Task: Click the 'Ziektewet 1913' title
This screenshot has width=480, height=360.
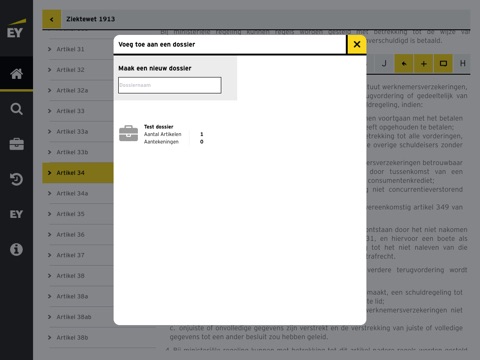Action: tap(90, 19)
